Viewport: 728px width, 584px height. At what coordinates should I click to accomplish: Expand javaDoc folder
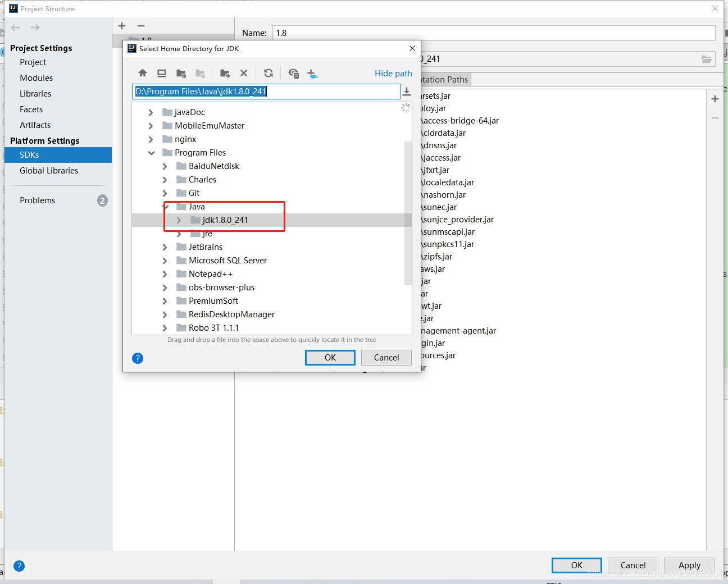151,112
